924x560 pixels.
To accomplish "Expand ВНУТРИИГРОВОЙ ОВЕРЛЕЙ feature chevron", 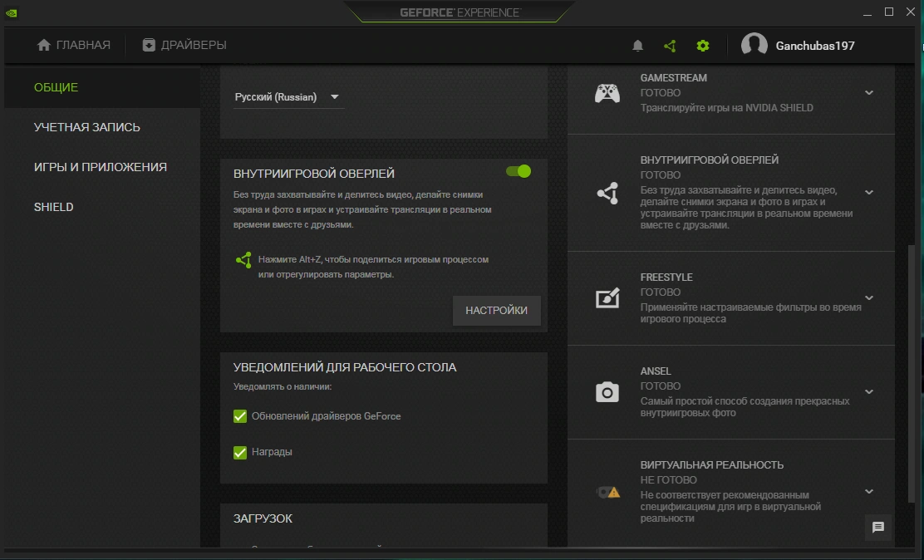I will pyautogui.click(x=869, y=192).
